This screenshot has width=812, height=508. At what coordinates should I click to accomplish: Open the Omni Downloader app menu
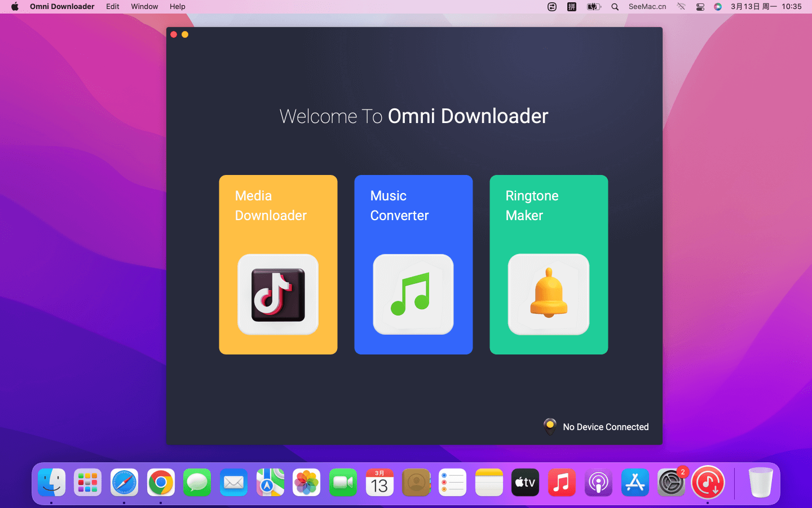pyautogui.click(x=62, y=7)
